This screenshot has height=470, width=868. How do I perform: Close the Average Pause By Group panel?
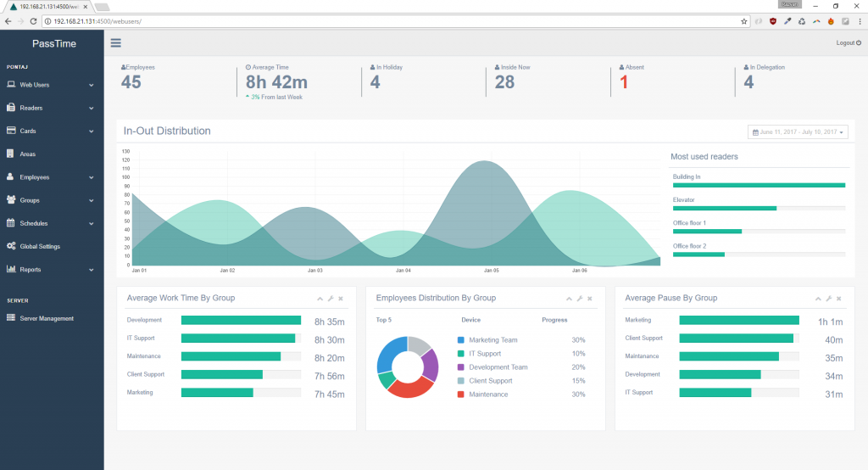[839, 299]
